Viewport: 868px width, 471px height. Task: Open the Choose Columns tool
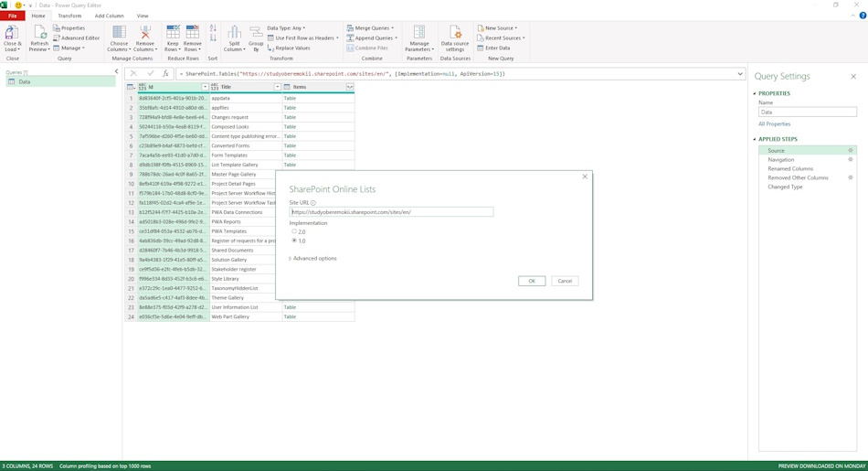[x=119, y=38]
